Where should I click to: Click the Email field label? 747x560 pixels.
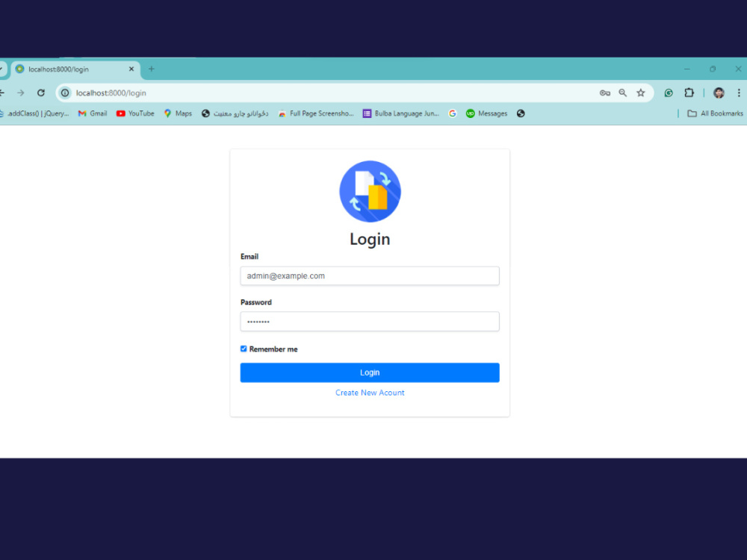coord(249,256)
